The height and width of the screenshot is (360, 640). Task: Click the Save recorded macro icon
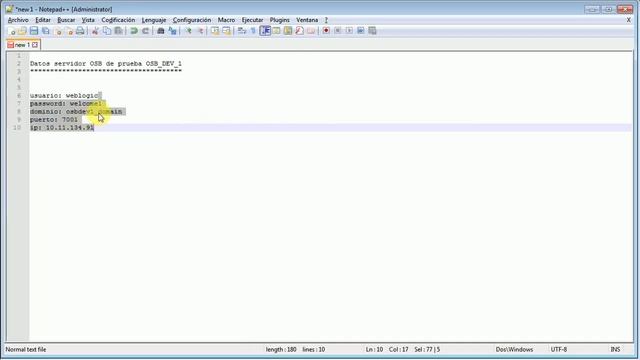coord(372,31)
